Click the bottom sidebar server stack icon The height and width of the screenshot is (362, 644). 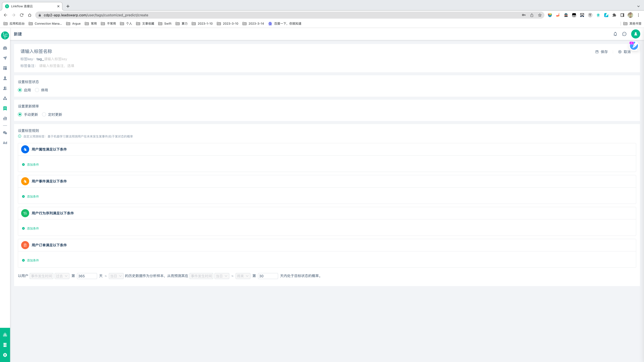pos(5,345)
